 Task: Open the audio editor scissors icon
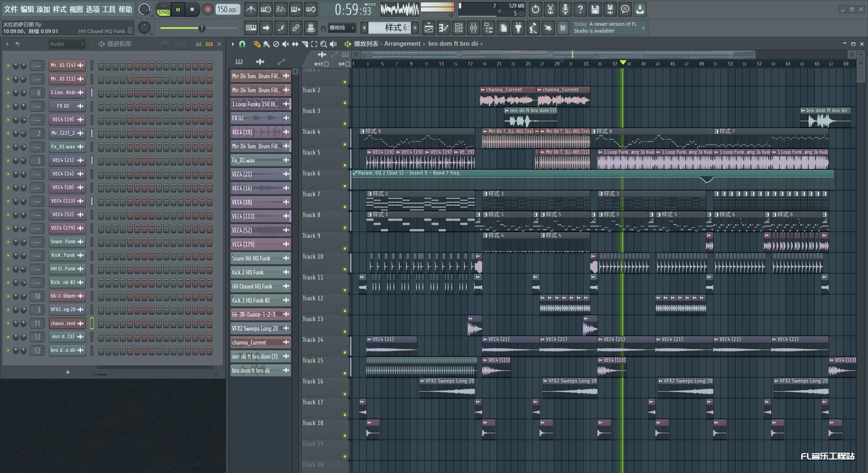(550, 9)
